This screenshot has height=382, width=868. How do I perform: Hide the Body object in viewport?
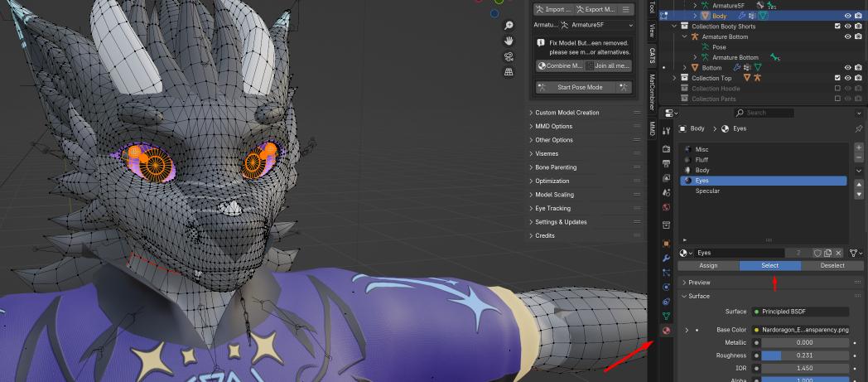[847, 16]
